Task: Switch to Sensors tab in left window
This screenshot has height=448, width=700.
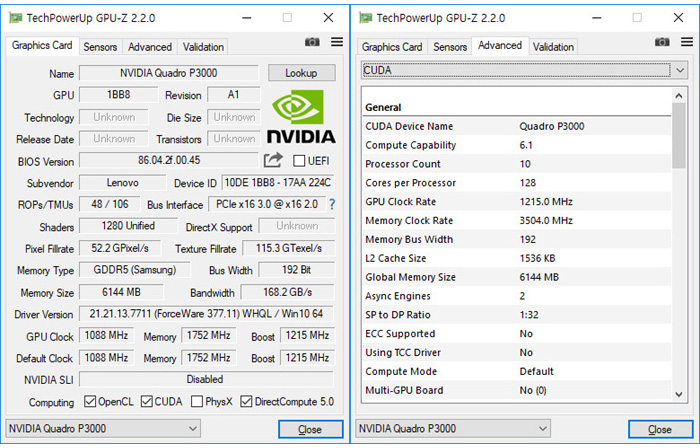Action: (x=100, y=47)
